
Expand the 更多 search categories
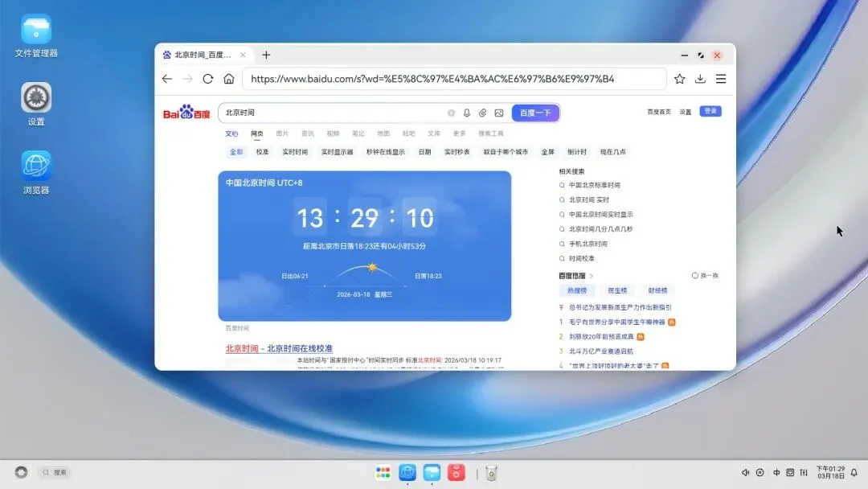[460, 134]
